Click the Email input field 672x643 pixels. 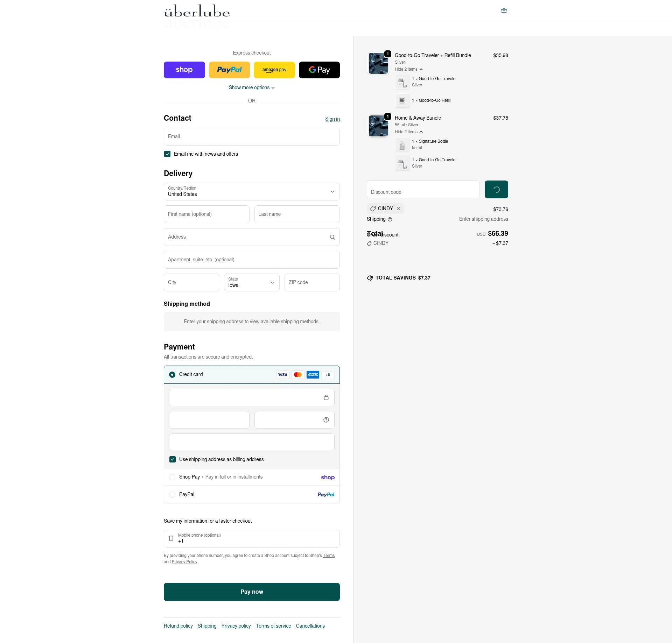pyautogui.click(x=252, y=136)
